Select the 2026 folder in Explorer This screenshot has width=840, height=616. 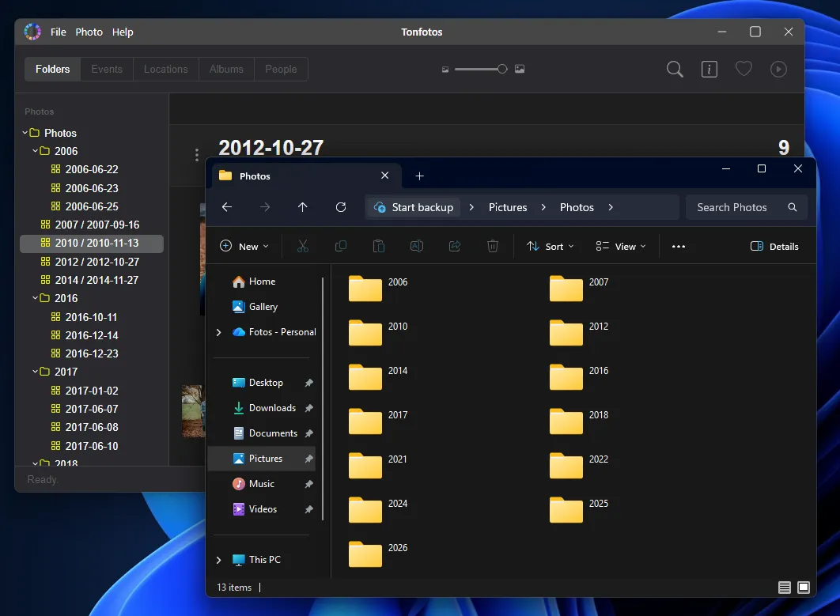(380, 554)
